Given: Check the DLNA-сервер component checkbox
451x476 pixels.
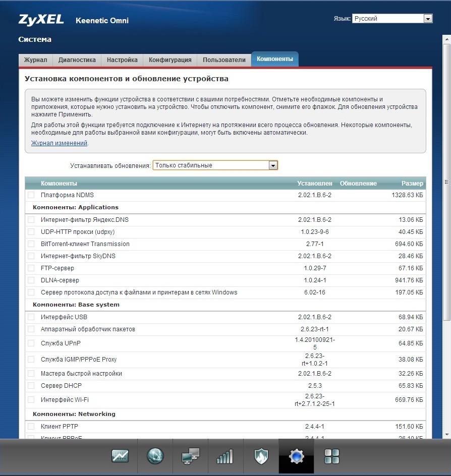Looking at the screenshot, I should (31, 280).
